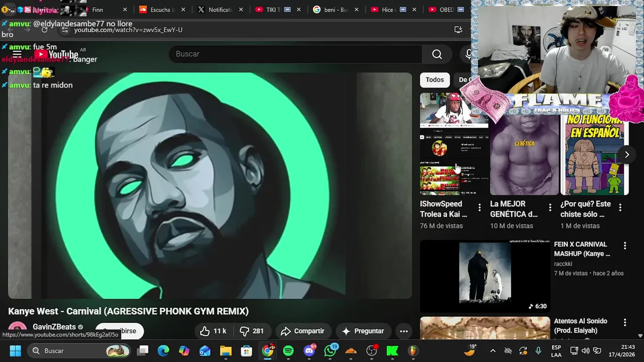Open site information icon beside the URL

64,30
